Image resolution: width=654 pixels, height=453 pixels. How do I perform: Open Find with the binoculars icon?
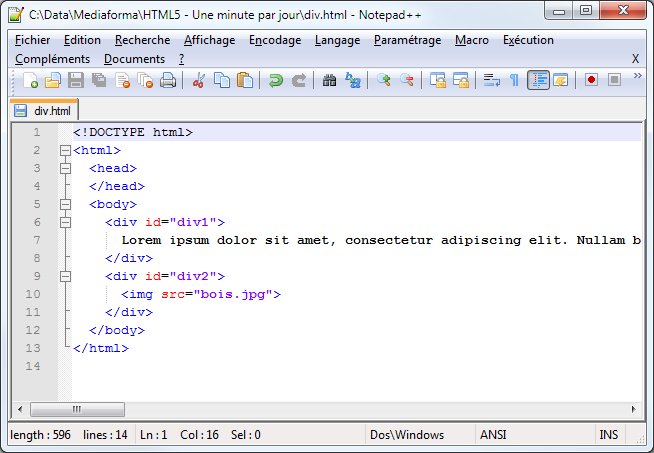click(x=330, y=81)
